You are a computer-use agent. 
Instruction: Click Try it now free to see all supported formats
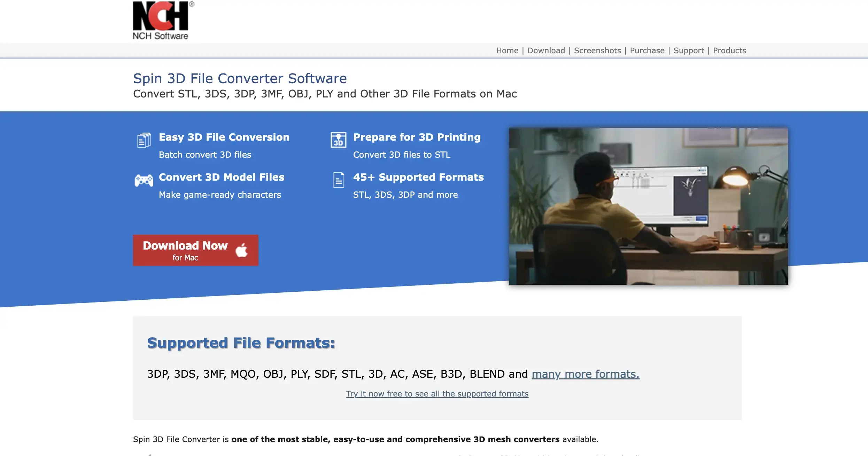tap(438, 394)
